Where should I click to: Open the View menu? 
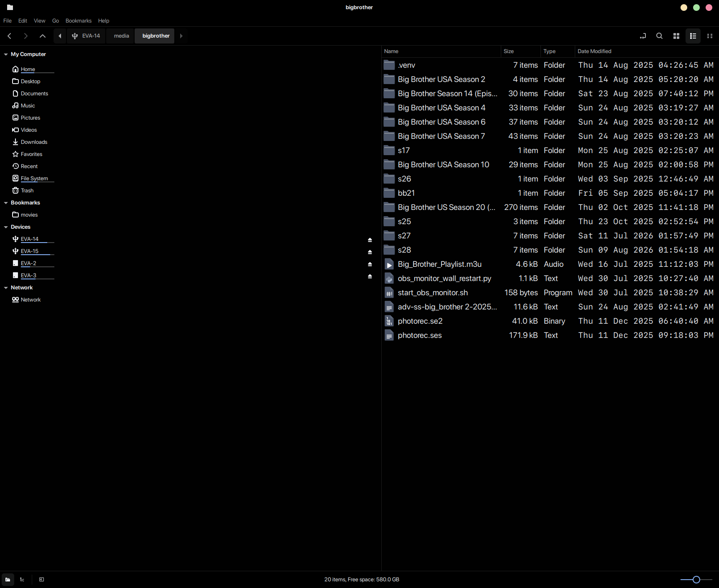[x=40, y=20]
